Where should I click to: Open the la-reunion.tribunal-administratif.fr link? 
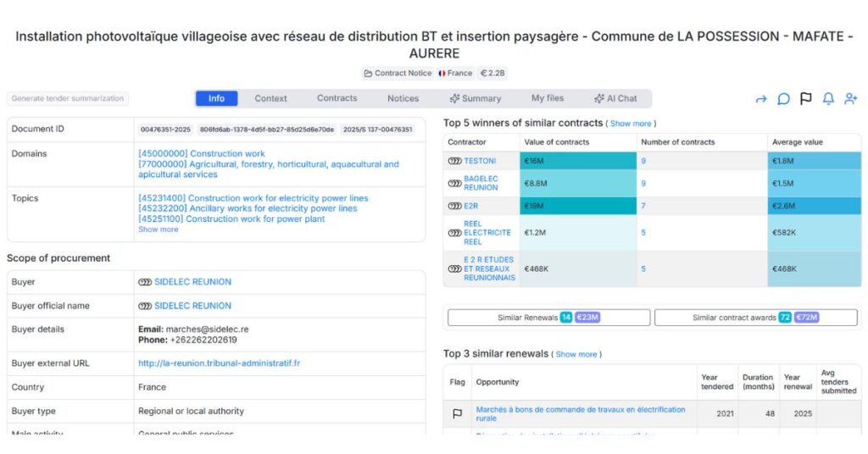[x=219, y=363]
